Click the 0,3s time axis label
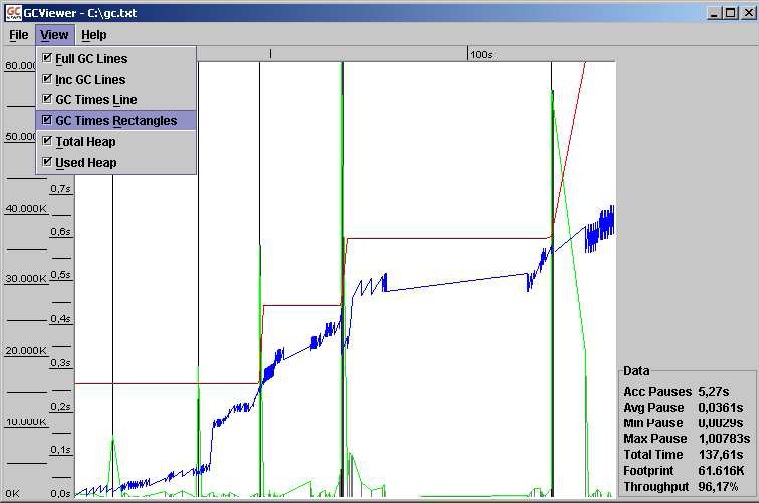 [61, 363]
